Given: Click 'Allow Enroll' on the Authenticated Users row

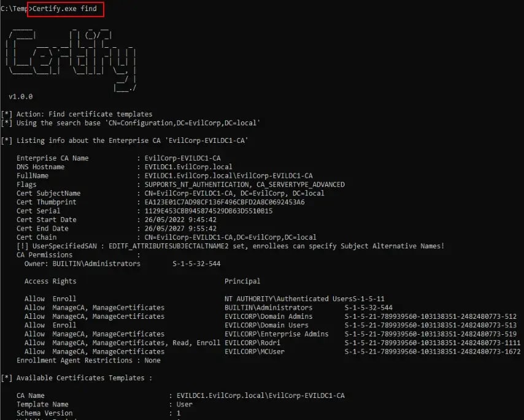Looking at the screenshot, I should (50, 299).
